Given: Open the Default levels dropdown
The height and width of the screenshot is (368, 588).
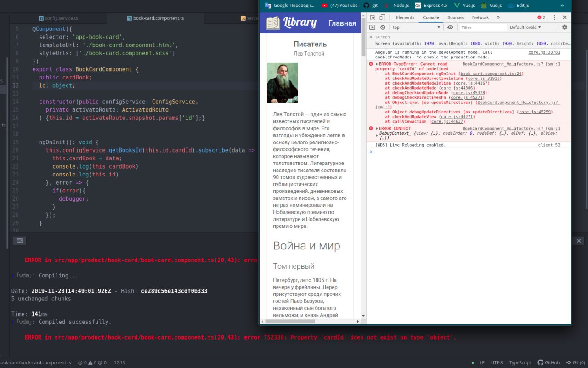Looking at the screenshot, I should pyautogui.click(x=526, y=28).
